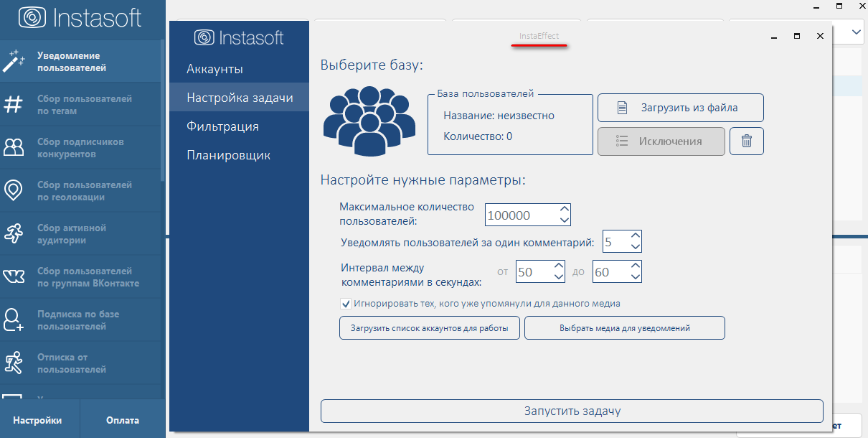Close the InstaEffect dialog
The width and height of the screenshot is (868, 438).
[x=820, y=35]
